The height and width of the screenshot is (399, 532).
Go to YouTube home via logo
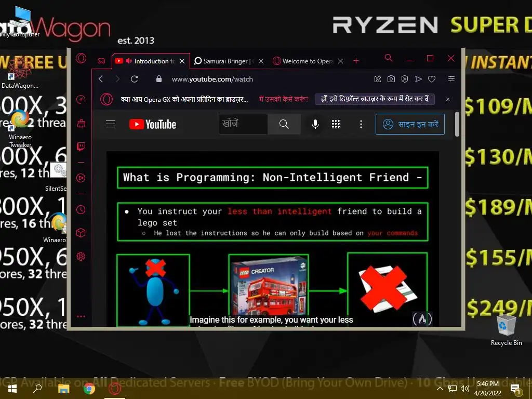click(153, 124)
